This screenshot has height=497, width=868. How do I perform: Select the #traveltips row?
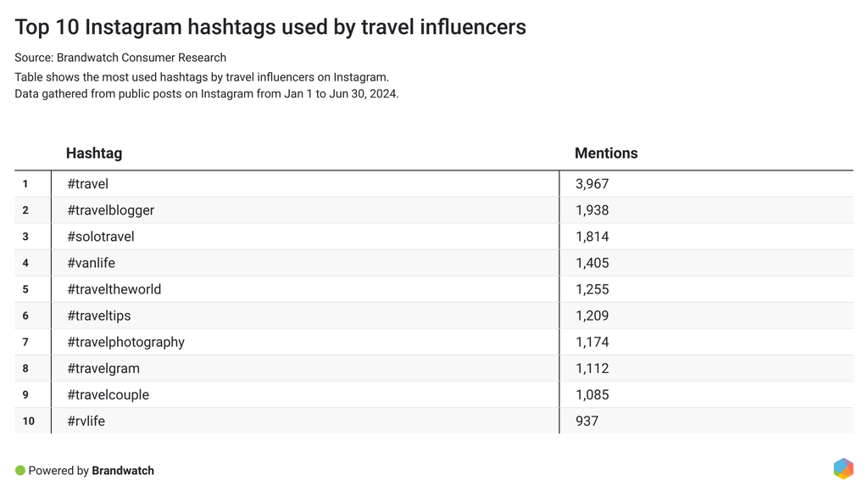[x=98, y=316]
